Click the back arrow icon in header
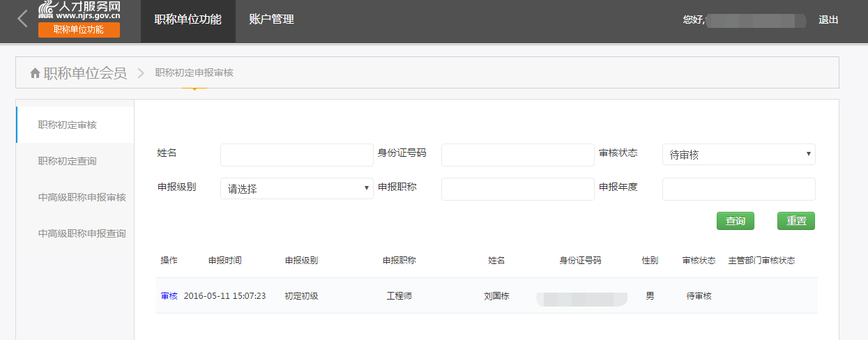868x340 pixels. pyautogui.click(x=22, y=19)
